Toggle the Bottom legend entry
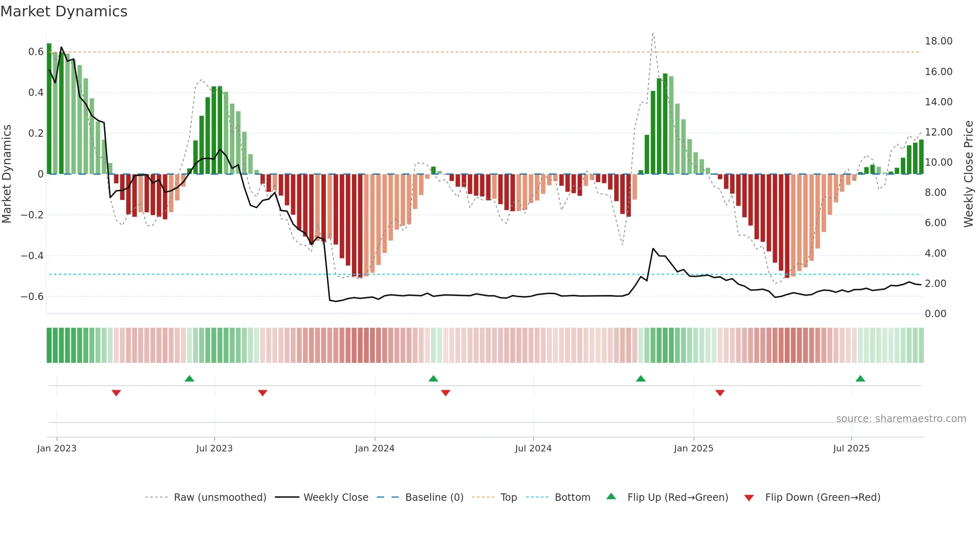The width and height of the screenshot is (980, 551). click(558, 497)
